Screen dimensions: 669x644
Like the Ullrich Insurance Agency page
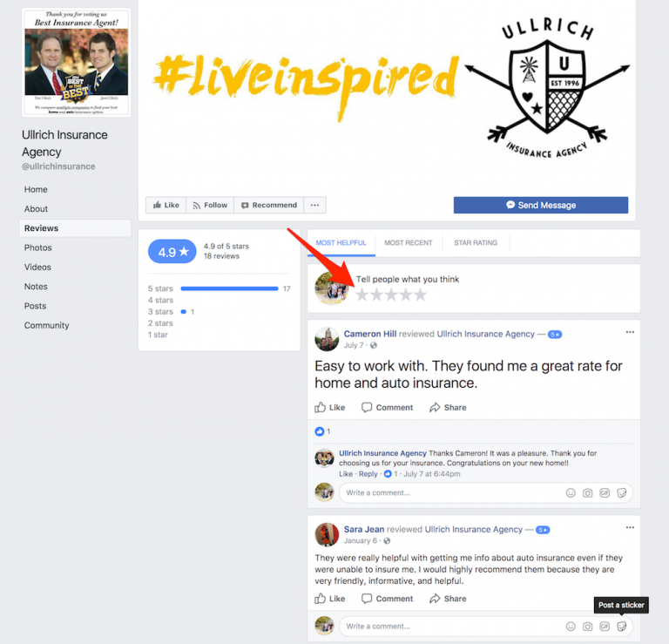point(166,205)
